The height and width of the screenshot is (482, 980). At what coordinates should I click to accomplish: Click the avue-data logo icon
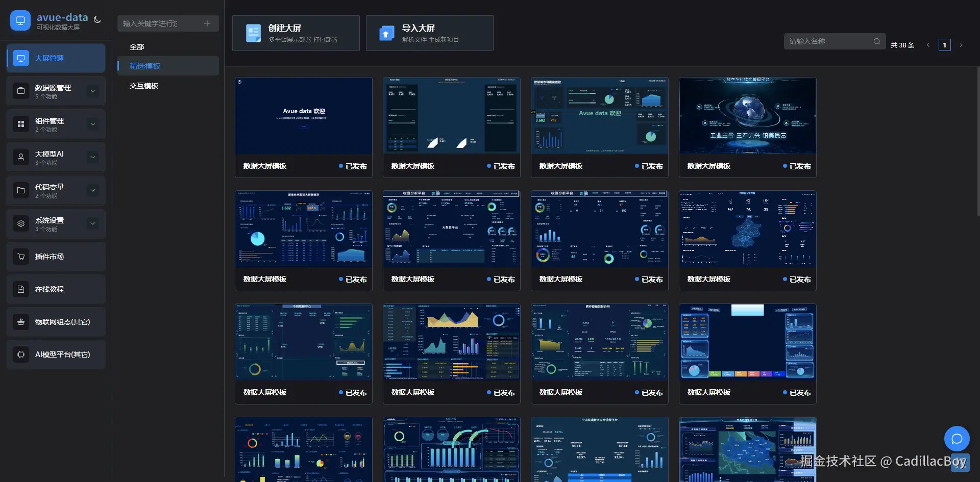pyautogui.click(x=20, y=20)
